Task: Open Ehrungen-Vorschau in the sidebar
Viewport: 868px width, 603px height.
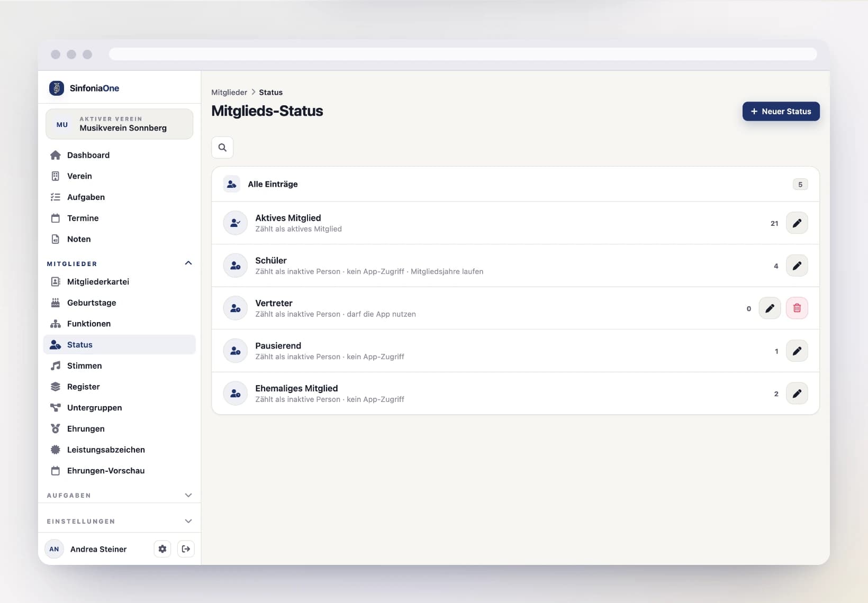Action: tap(120, 471)
